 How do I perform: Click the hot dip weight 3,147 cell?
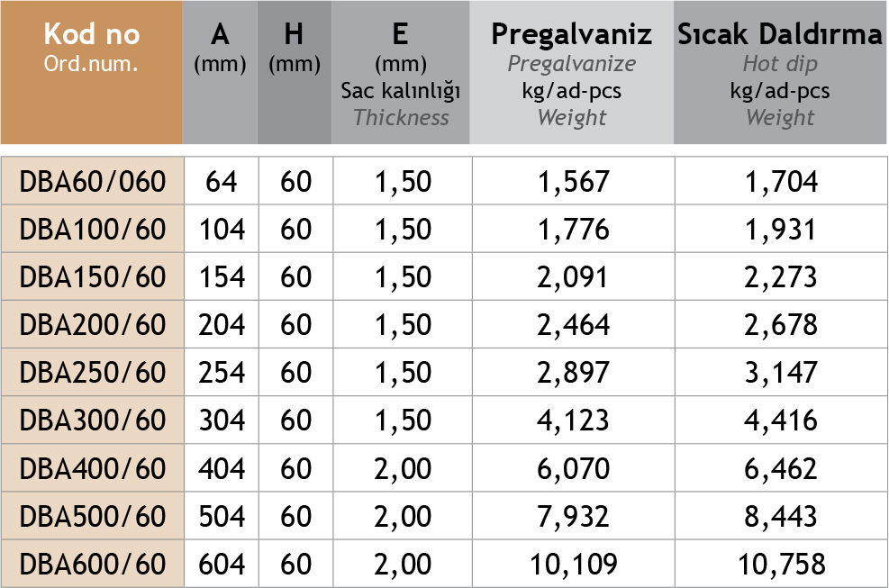781,373
